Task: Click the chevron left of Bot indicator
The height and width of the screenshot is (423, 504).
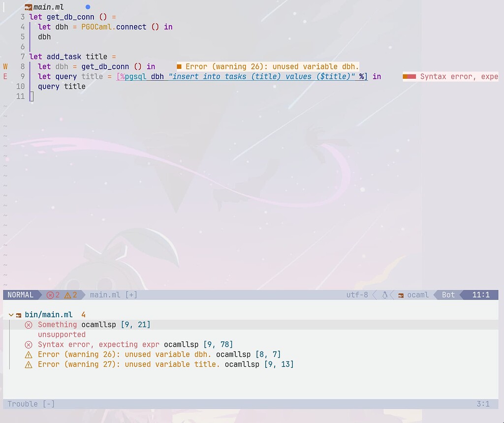Action: coord(435,295)
